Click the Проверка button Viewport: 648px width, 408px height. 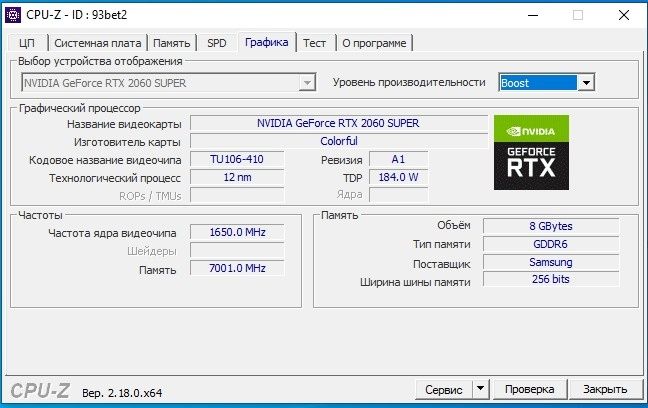pos(529,389)
